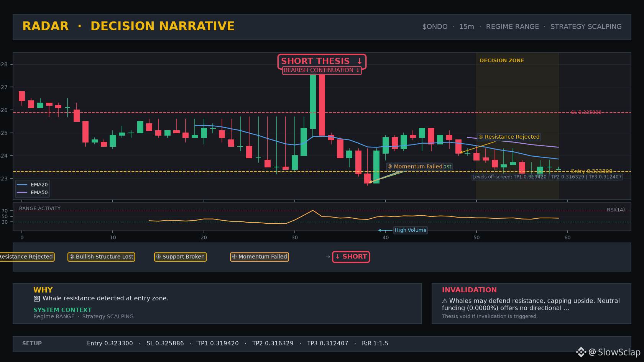Click the INVALIDATION heading

point(469,290)
